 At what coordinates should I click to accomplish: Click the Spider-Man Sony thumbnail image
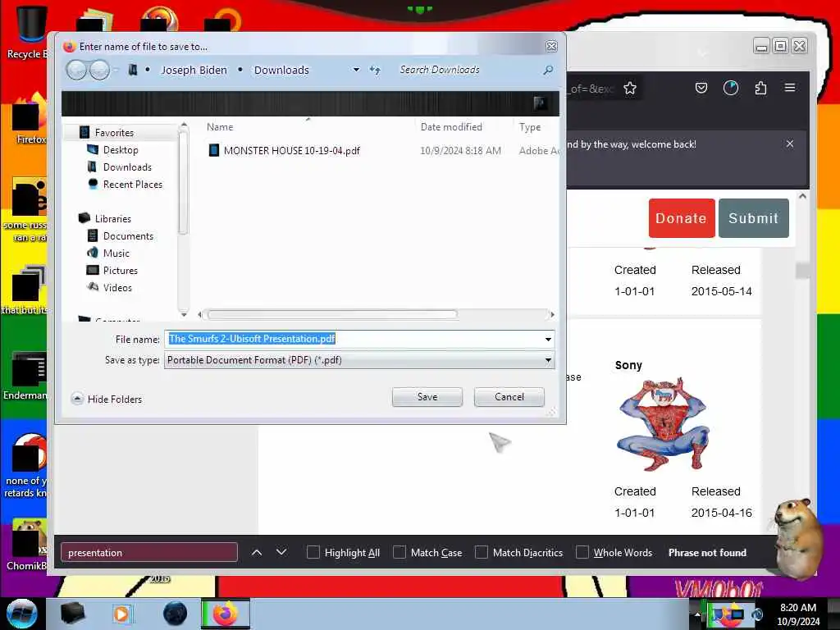tap(663, 424)
